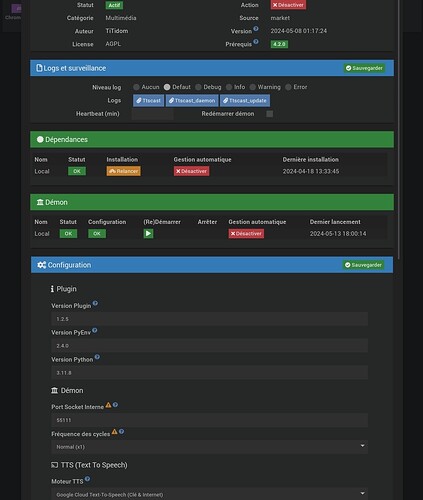423x500 pixels.
Task: Click the dependencies date 2024-04-18 13:33:45
Action: [x=311, y=171]
